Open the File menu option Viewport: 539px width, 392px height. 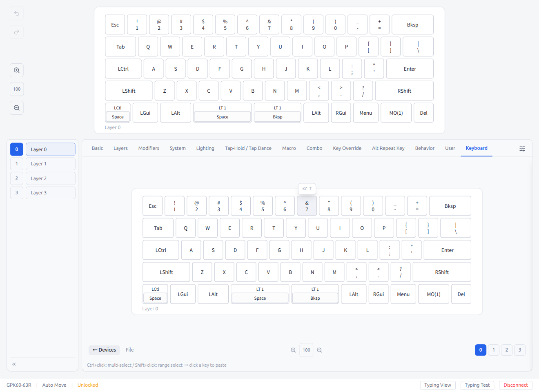pyautogui.click(x=129, y=350)
